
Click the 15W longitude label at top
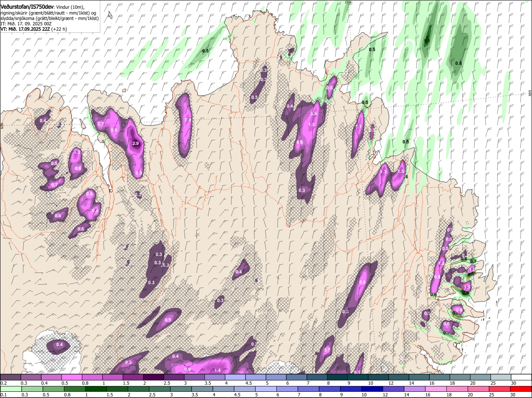pyautogui.click(x=348, y=2)
